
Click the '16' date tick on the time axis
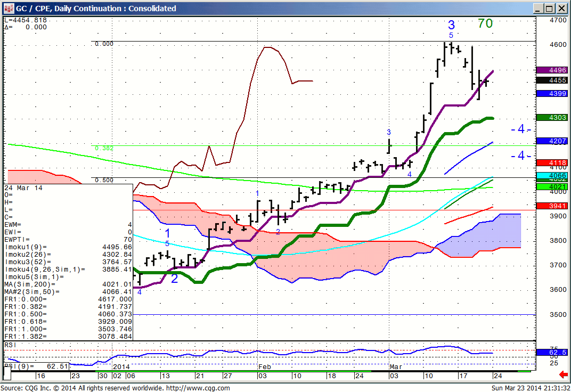(x=41, y=376)
